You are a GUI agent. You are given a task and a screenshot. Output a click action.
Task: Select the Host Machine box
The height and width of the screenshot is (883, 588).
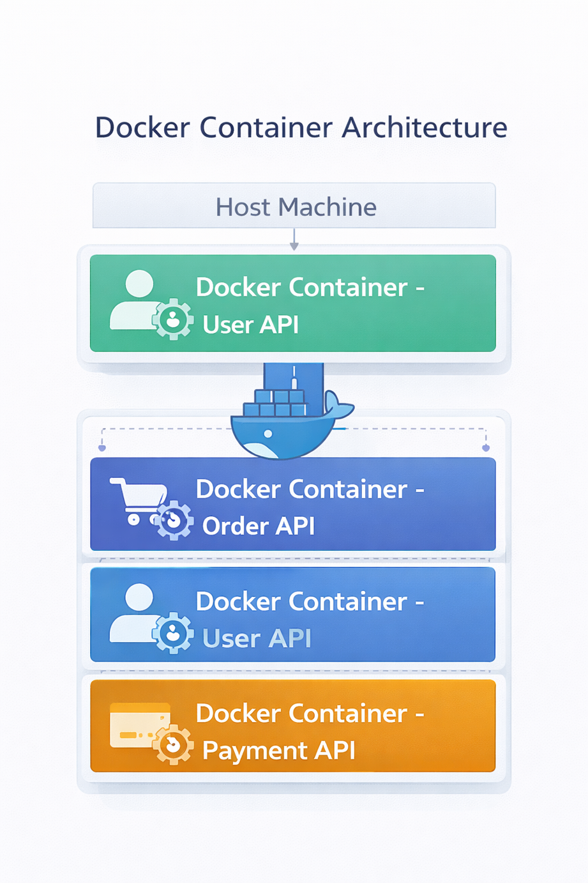click(x=294, y=206)
